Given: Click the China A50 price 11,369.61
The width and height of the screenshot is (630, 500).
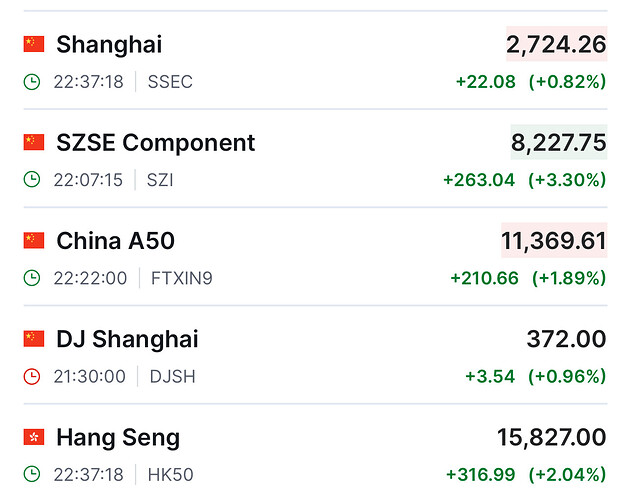Looking at the screenshot, I should (553, 240).
